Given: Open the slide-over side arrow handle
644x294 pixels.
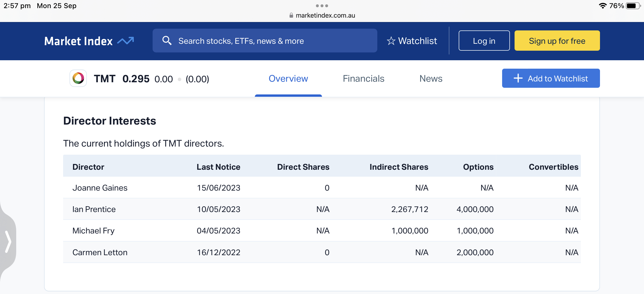Looking at the screenshot, I should coord(8,242).
